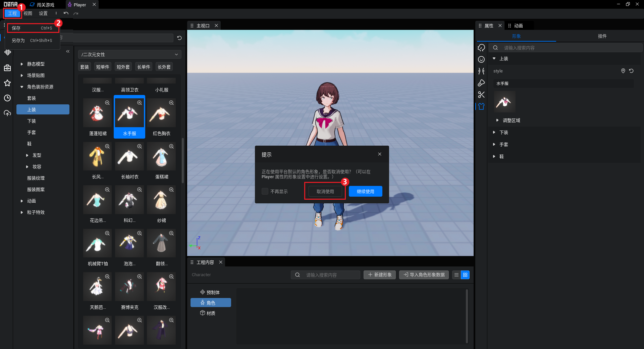Click properties search input field
Viewport: 644px width, 349px height.
[x=566, y=48]
